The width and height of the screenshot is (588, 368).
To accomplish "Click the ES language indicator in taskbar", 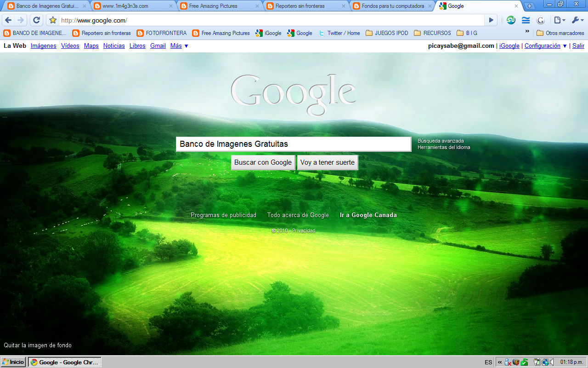I will 488,362.
